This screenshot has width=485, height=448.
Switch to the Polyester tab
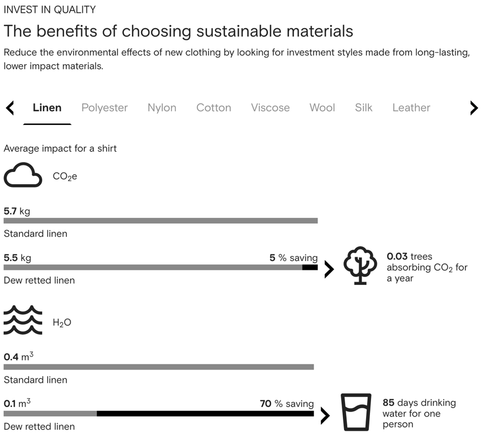(105, 108)
